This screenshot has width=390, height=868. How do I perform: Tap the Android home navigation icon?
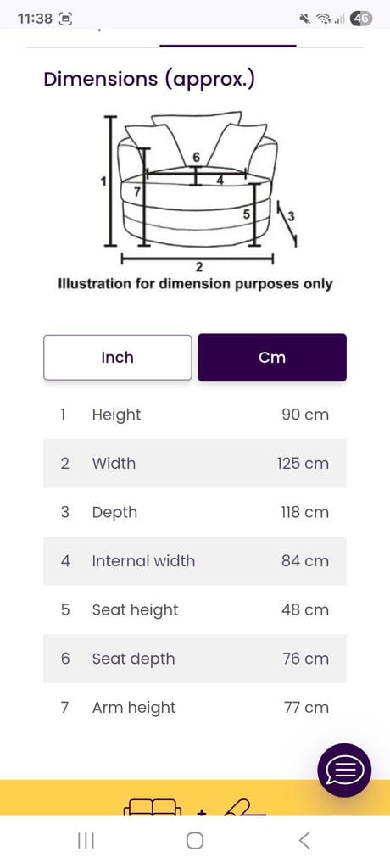coord(195,840)
